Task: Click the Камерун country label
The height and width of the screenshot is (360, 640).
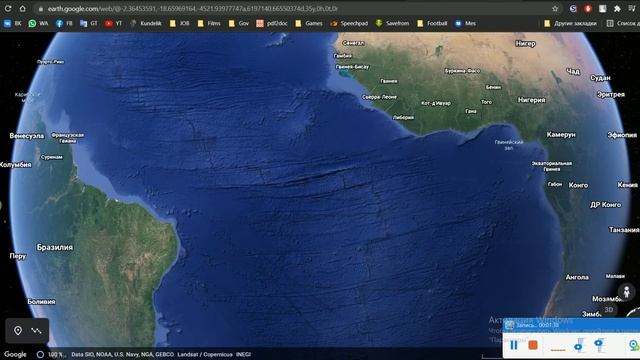Action: point(561,134)
